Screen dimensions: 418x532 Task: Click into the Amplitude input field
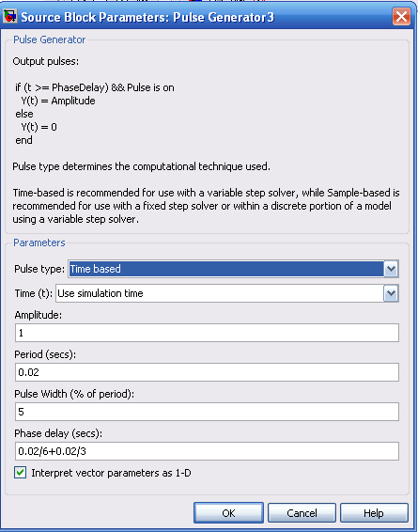tap(207, 333)
